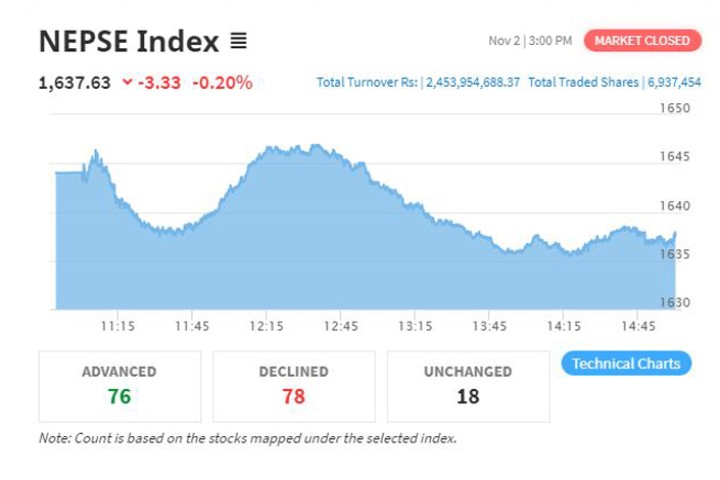Viewport: 720px width, 480px height.
Task: Click the red down arrow indicator
Action: tap(127, 83)
